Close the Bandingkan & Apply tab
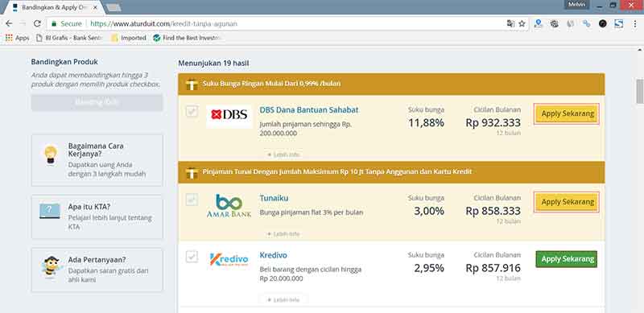 pyautogui.click(x=95, y=7)
